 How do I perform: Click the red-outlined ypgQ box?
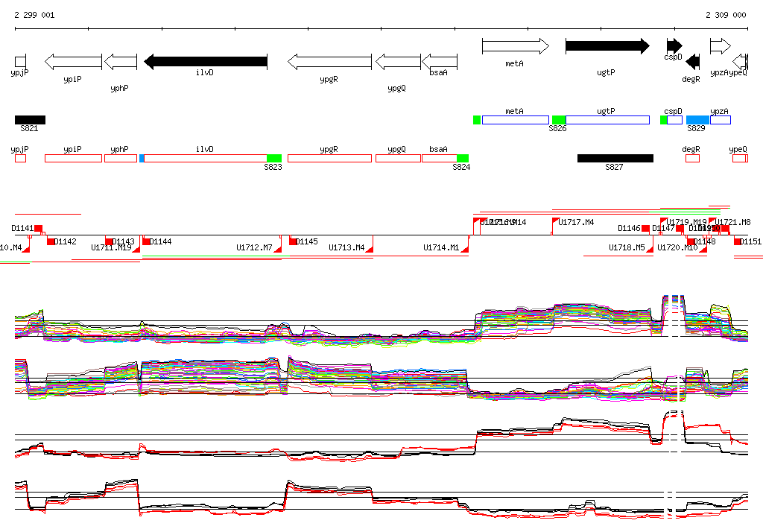pyautogui.click(x=398, y=158)
